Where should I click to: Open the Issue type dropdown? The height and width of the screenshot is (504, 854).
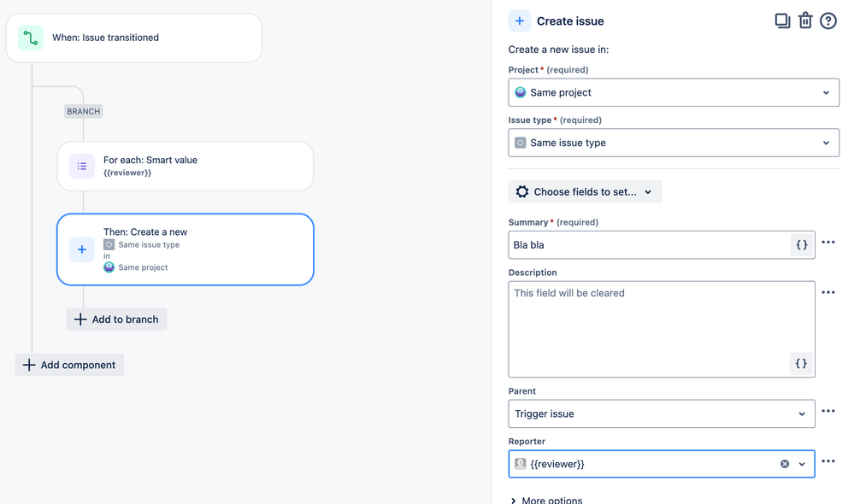pos(673,143)
